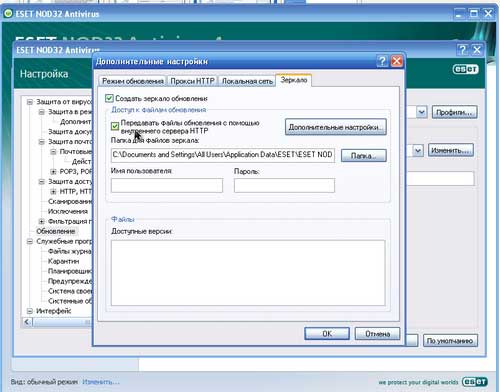Click the 'Дополнительные настройки...' button in mirror dialog
The image size is (500, 392).
point(336,127)
